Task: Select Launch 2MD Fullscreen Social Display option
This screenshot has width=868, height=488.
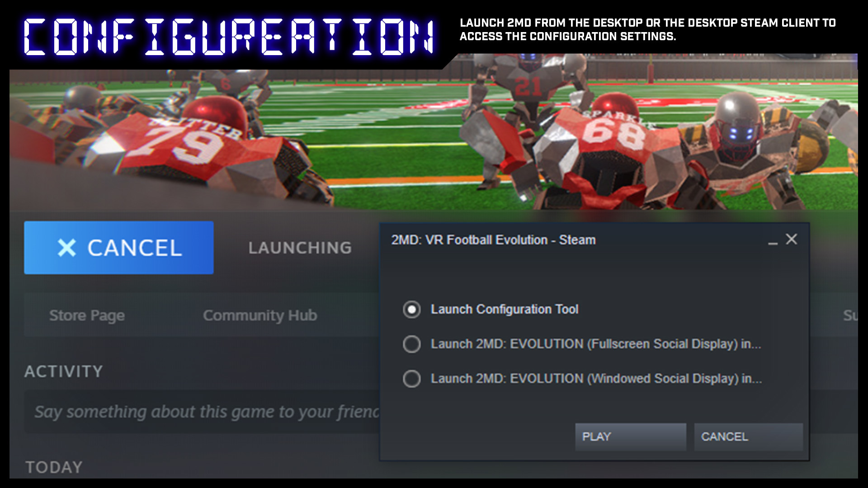Action: [x=414, y=343]
